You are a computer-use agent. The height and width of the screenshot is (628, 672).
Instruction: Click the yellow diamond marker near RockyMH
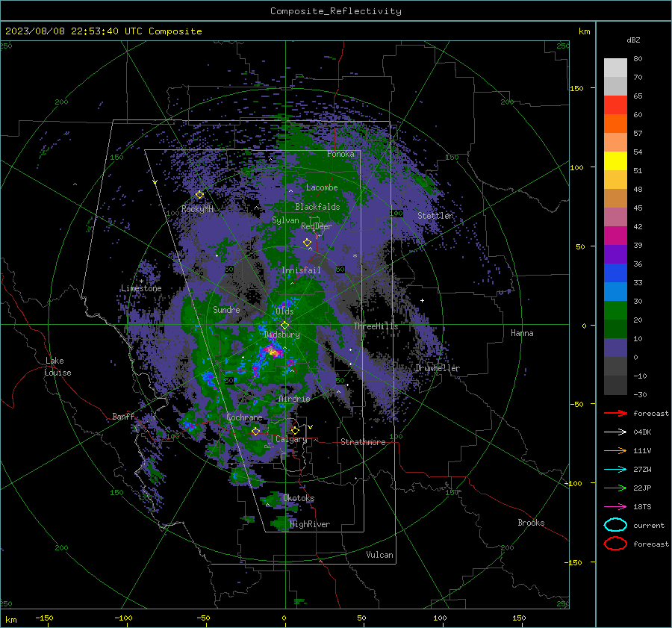[199, 195]
